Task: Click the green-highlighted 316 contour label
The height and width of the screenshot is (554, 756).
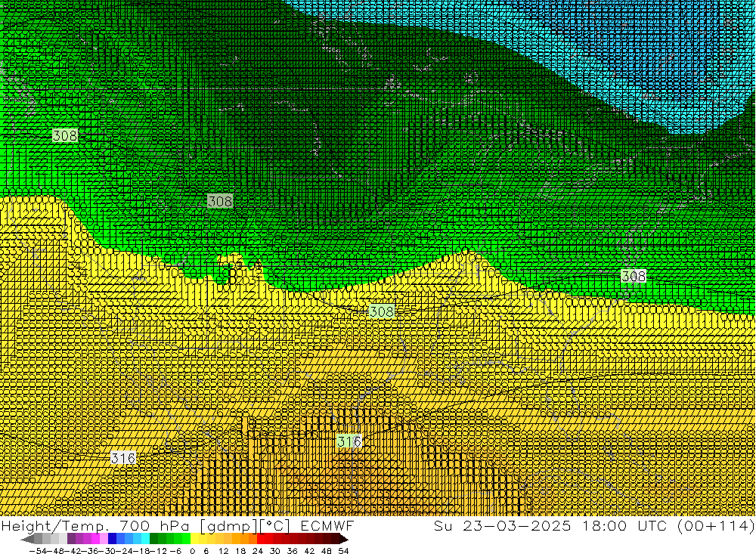Action: pos(349,441)
